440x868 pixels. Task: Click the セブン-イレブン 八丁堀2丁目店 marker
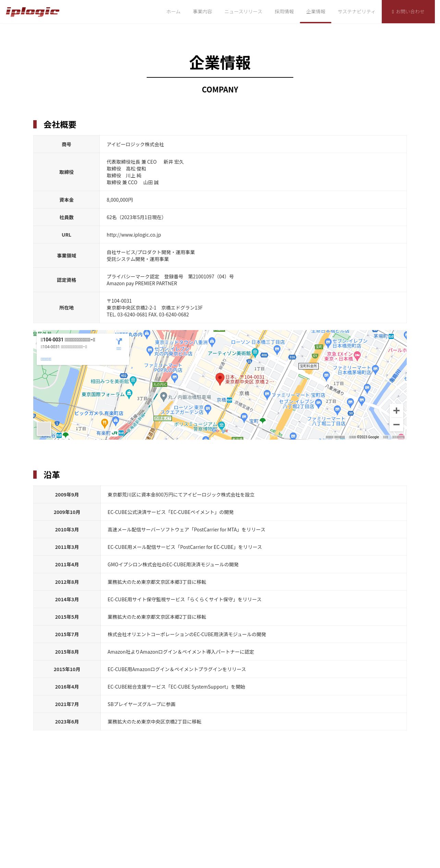[x=318, y=403]
